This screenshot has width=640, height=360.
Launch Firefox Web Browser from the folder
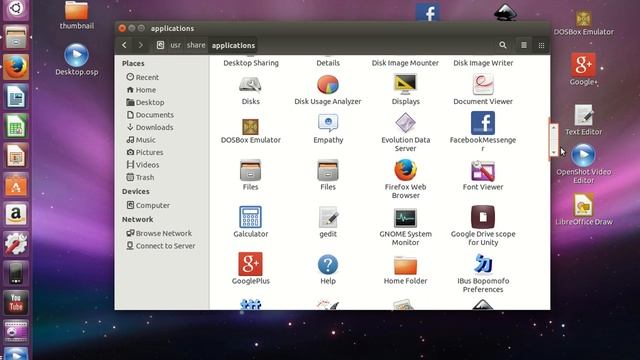tap(405, 170)
